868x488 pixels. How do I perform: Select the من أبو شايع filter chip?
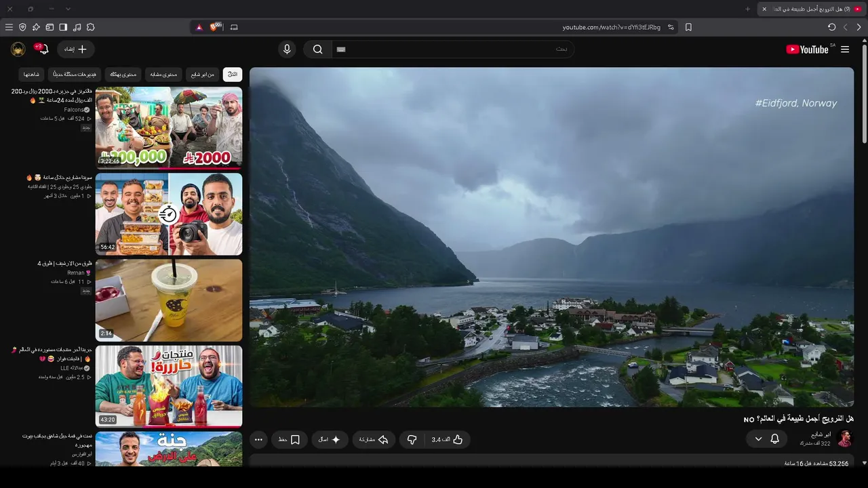click(x=203, y=75)
